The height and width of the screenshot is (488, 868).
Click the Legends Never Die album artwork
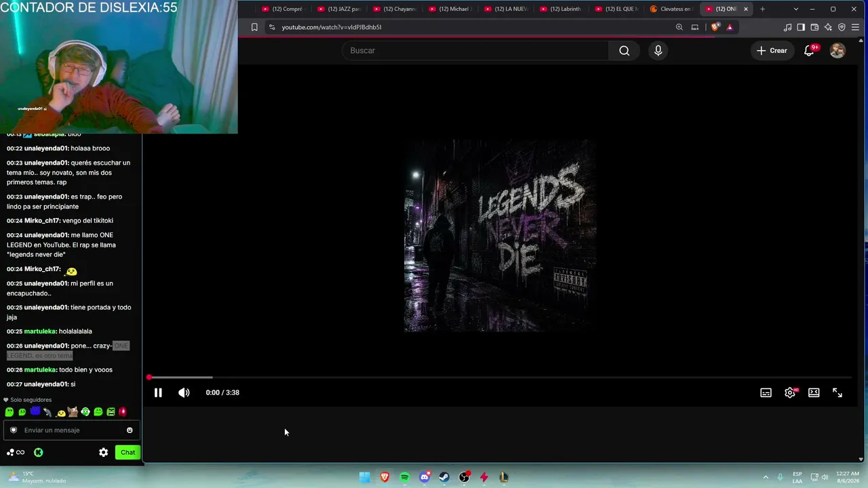pos(500,236)
